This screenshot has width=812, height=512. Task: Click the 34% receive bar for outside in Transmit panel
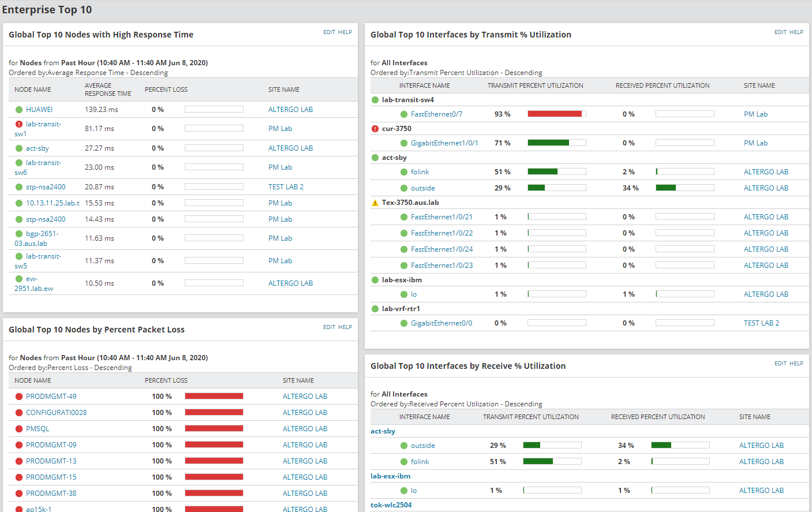(x=685, y=188)
